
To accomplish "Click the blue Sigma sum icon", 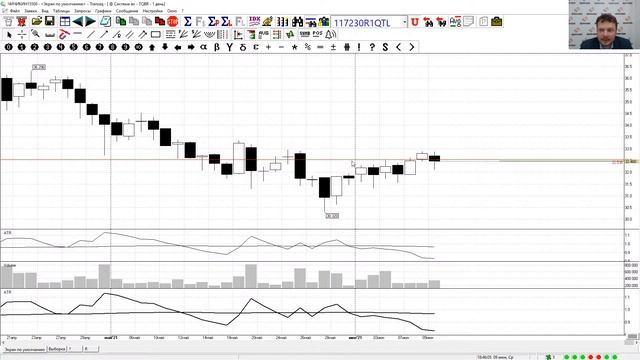I will (188, 22).
